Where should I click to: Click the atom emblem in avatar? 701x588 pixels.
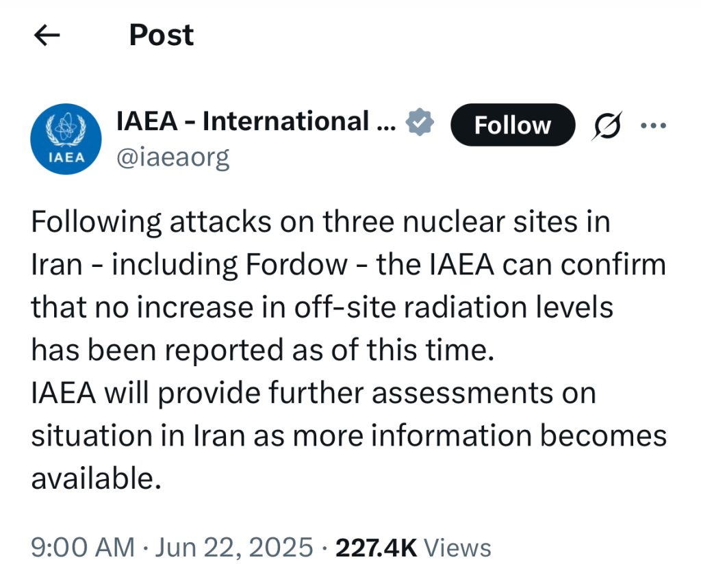pyautogui.click(x=66, y=127)
